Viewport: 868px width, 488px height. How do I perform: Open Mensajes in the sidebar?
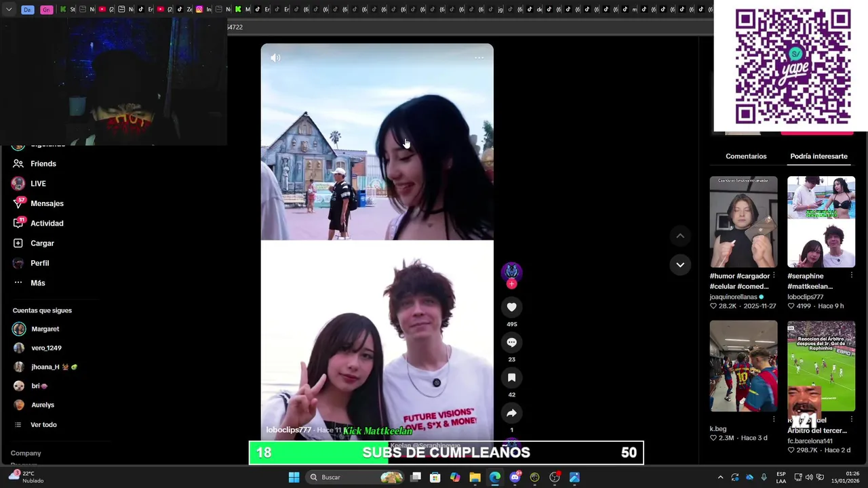[47, 203]
